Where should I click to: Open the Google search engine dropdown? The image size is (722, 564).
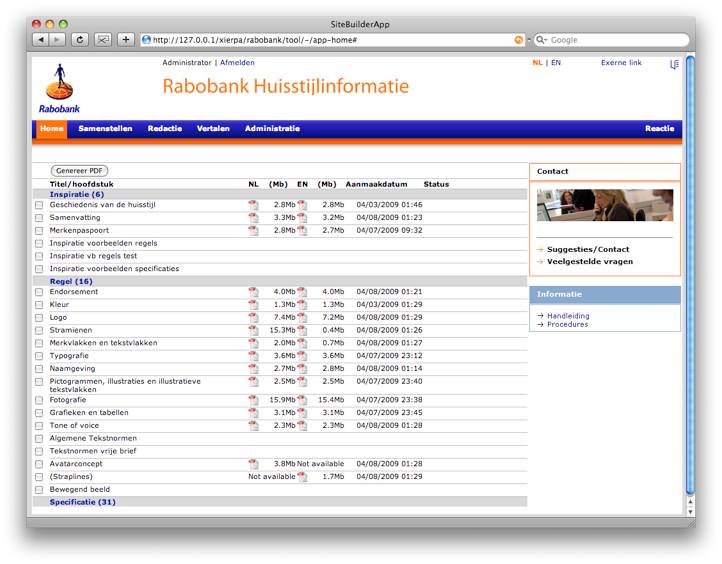(542, 40)
